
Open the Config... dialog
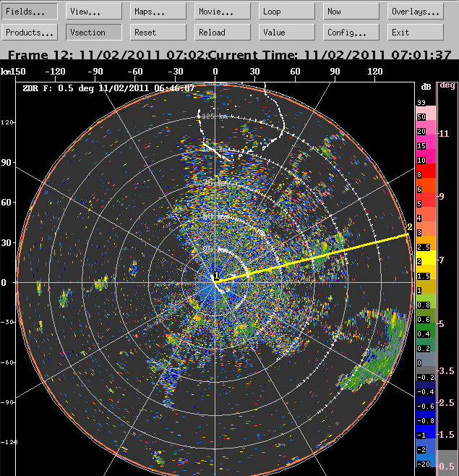pyautogui.click(x=351, y=32)
